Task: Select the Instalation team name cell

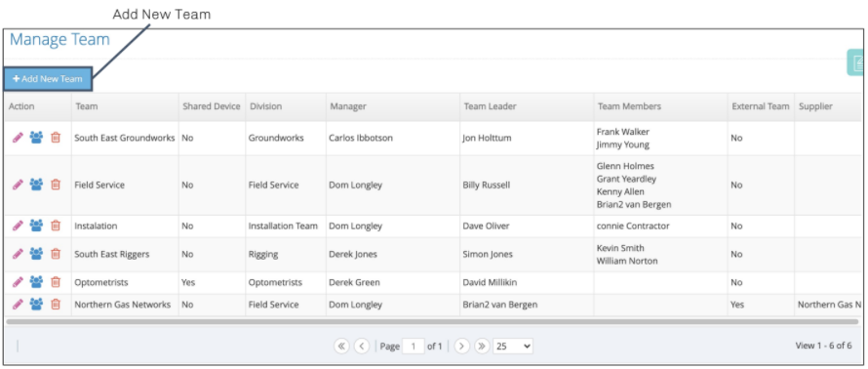Action: [96, 226]
